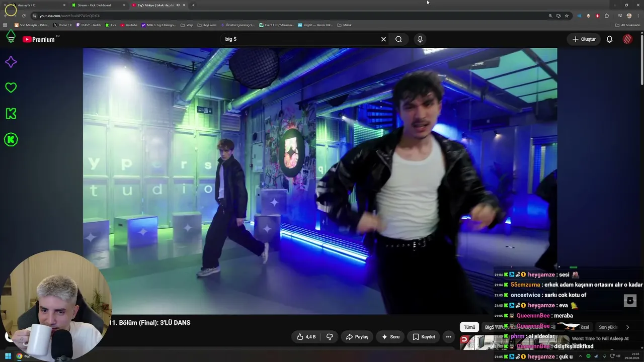The width and height of the screenshot is (644, 362).
Task: Open Chrome from the Windows taskbar
Action: [x=19, y=356]
